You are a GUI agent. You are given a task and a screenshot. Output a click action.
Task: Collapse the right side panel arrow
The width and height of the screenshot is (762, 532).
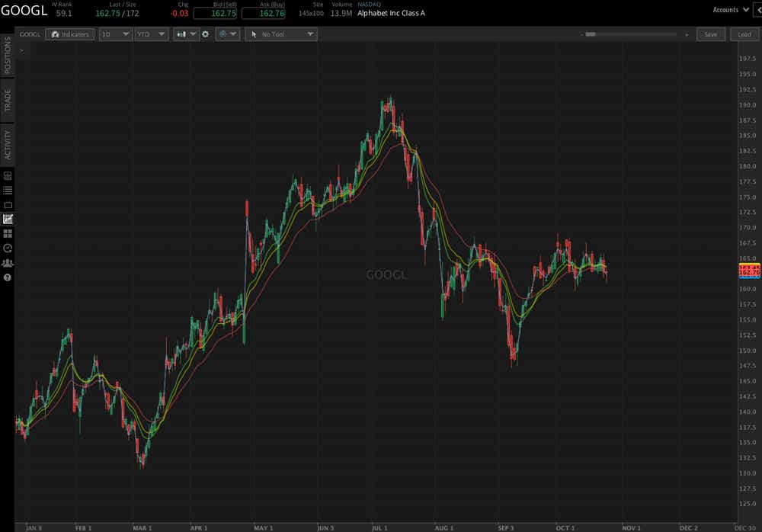coord(757,10)
